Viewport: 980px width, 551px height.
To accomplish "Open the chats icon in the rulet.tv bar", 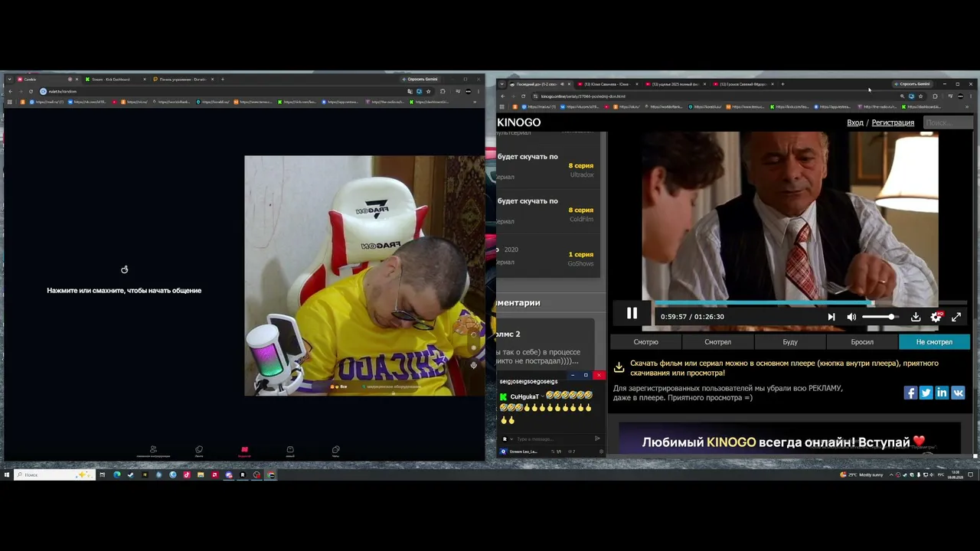I will 335,452.
